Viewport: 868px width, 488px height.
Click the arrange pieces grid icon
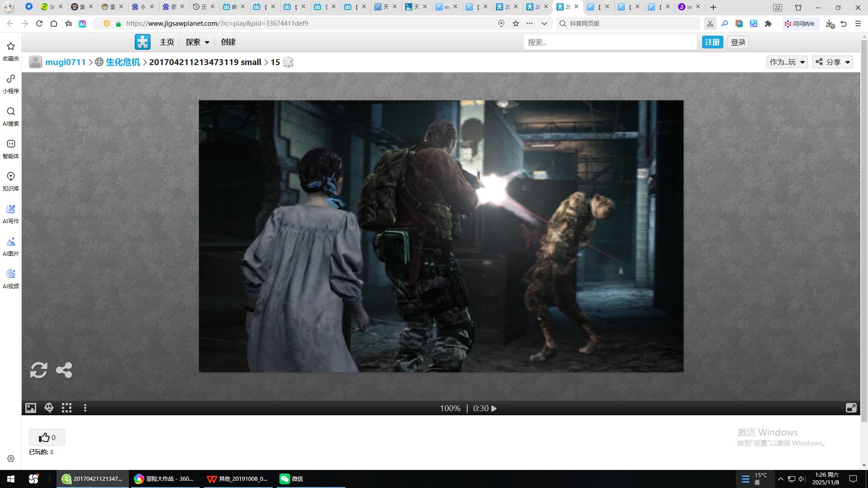pyautogui.click(x=67, y=408)
